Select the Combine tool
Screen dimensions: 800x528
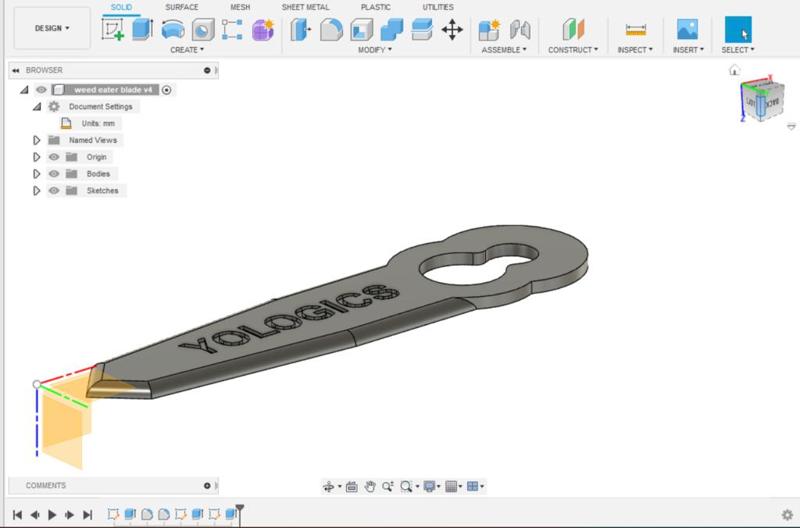392,30
